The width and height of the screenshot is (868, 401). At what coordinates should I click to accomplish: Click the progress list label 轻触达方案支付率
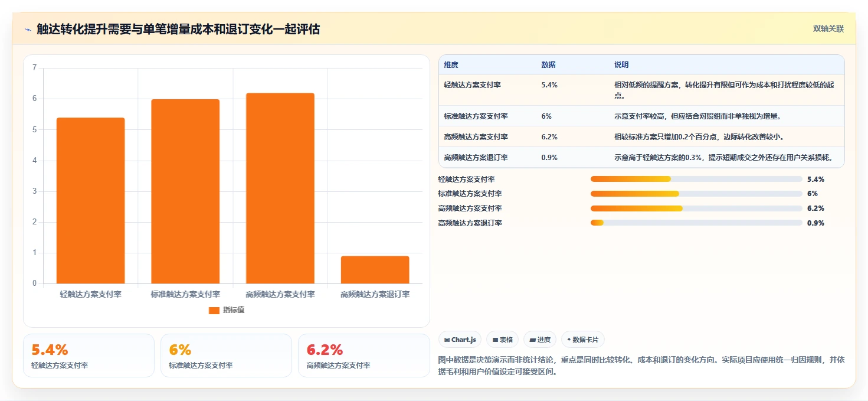click(x=467, y=179)
